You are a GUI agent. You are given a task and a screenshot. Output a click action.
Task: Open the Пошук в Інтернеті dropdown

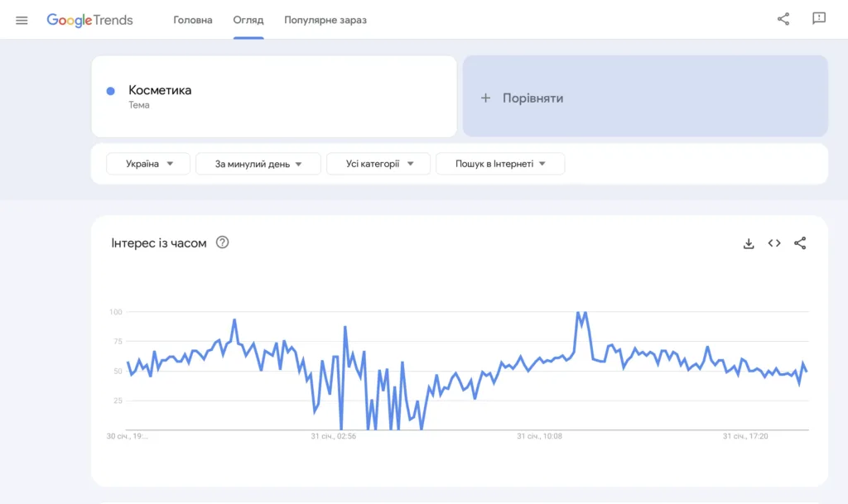click(x=500, y=163)
